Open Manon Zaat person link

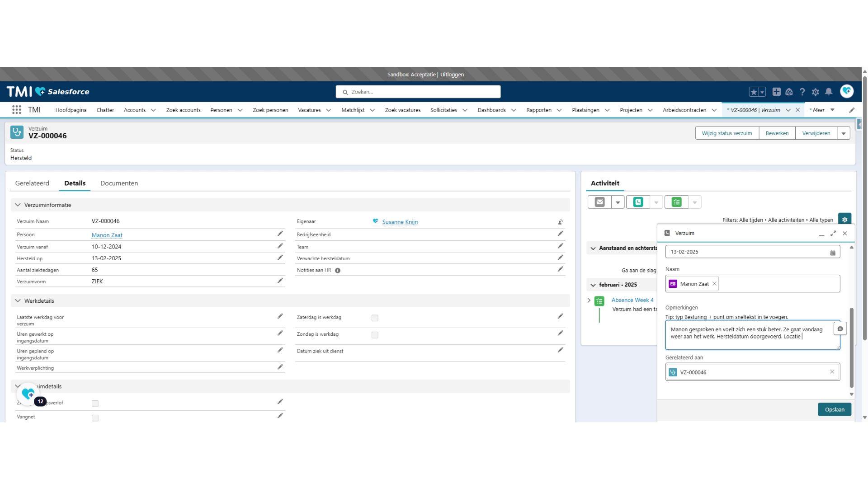pyautogui.click(x=107, y=235)
